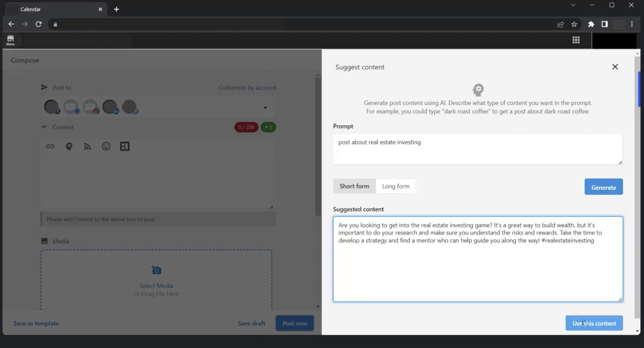Open a new browser tab
Screen dimensions: 644x348
116,9
